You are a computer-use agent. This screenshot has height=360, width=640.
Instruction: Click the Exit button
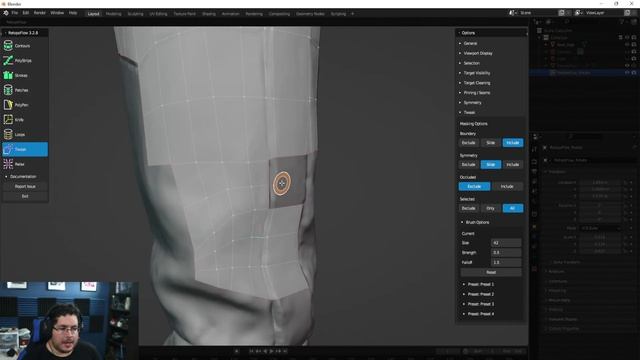25,196
